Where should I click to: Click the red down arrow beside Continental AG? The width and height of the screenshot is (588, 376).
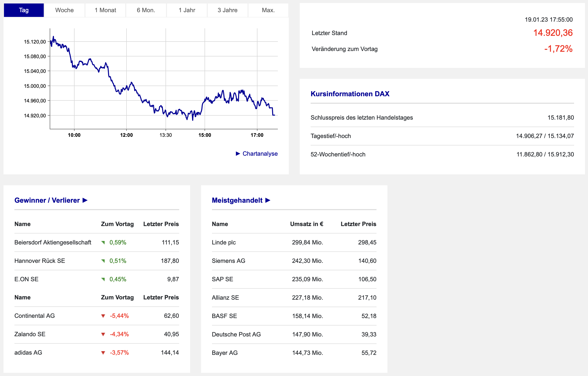pyautogui.click(x=103, y=316)
